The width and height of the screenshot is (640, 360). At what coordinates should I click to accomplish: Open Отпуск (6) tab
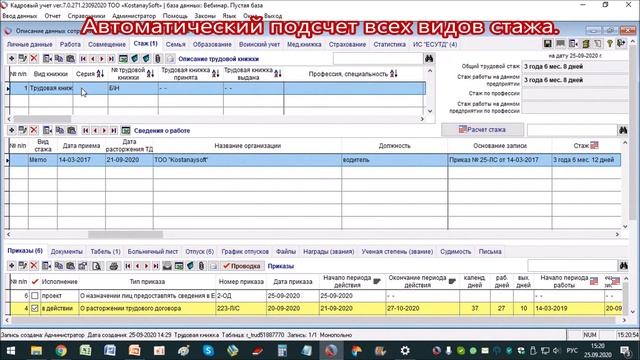coord(200,251)
